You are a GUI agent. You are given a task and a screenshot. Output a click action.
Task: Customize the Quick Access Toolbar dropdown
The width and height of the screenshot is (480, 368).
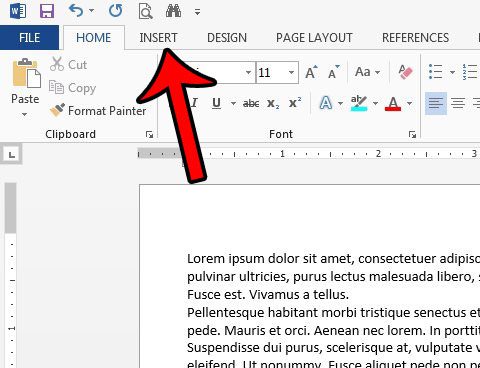198,12
